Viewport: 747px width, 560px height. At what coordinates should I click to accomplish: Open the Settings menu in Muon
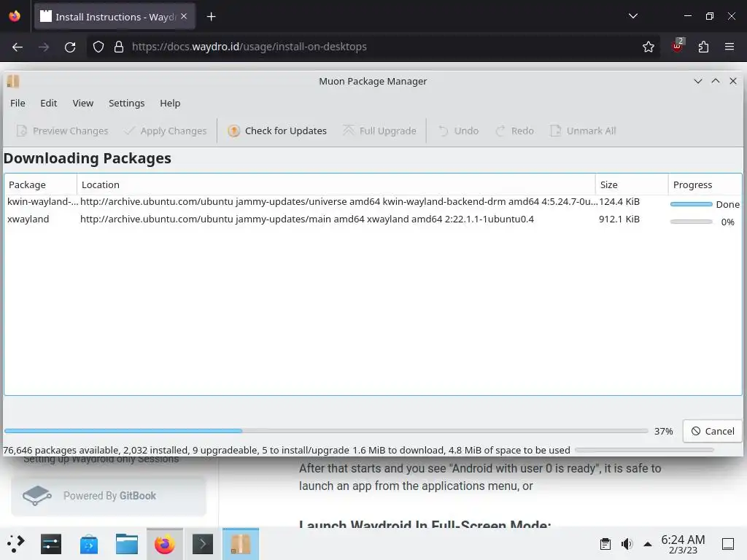(x=126, y=104)
